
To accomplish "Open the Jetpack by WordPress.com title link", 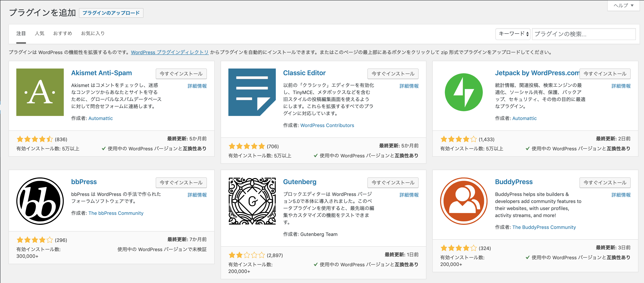I will [x=537, y=73].
